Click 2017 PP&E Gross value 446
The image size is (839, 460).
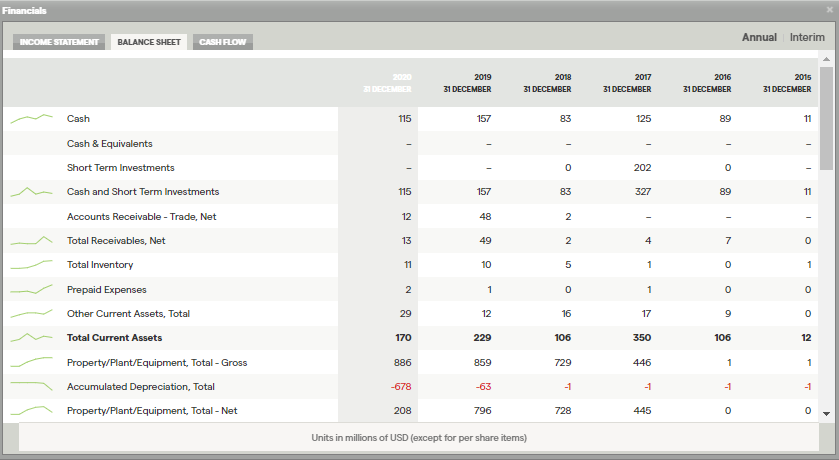click(x=642, y=363)
